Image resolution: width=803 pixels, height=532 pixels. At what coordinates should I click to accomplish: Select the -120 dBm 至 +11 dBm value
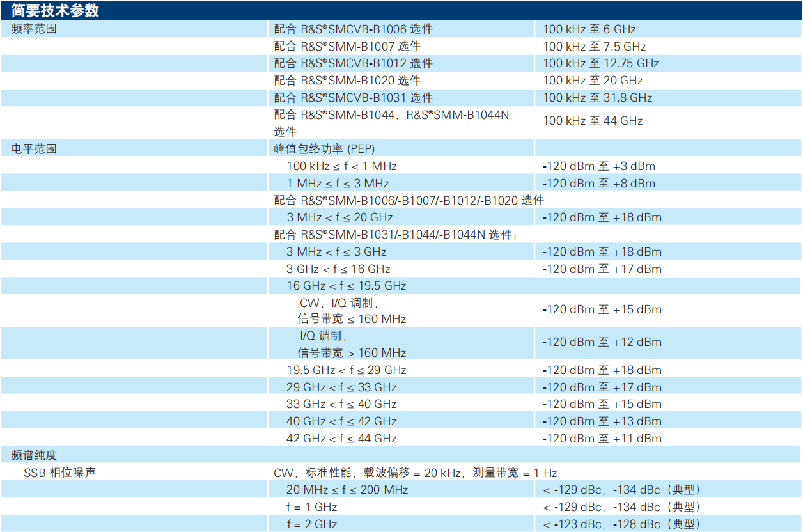(602, 439)
